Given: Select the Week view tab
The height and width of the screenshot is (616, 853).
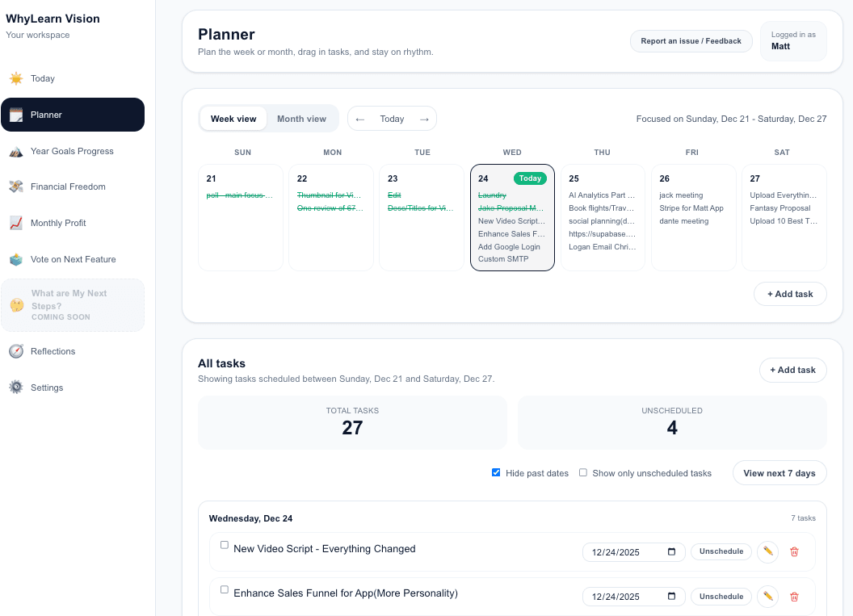Looking at the screenshot, I should (x=233, y=118).
